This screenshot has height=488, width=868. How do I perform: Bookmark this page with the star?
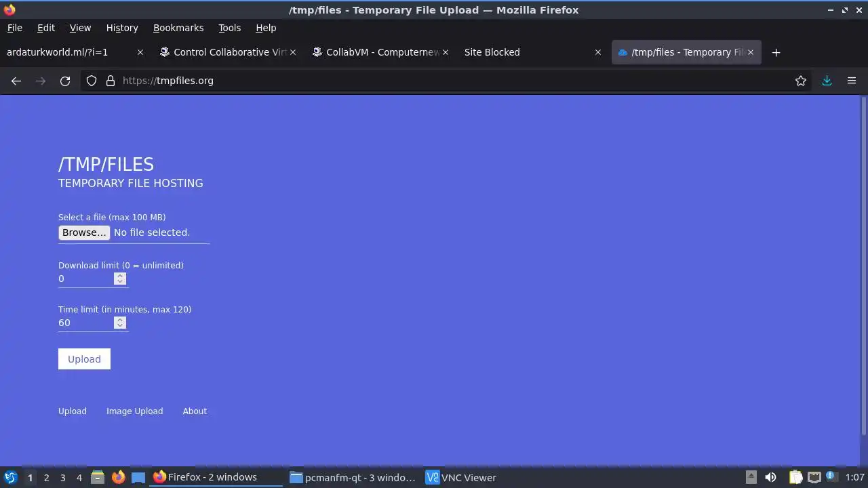[801, 81]
